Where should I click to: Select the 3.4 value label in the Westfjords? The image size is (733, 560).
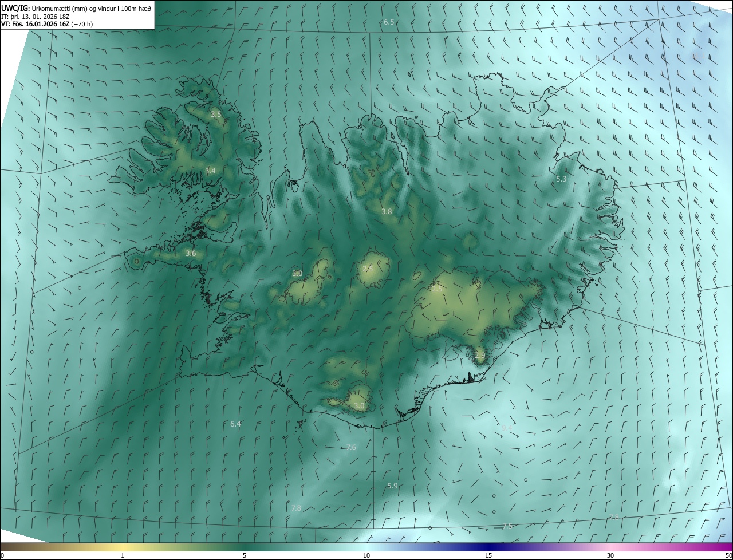point(210,171)
